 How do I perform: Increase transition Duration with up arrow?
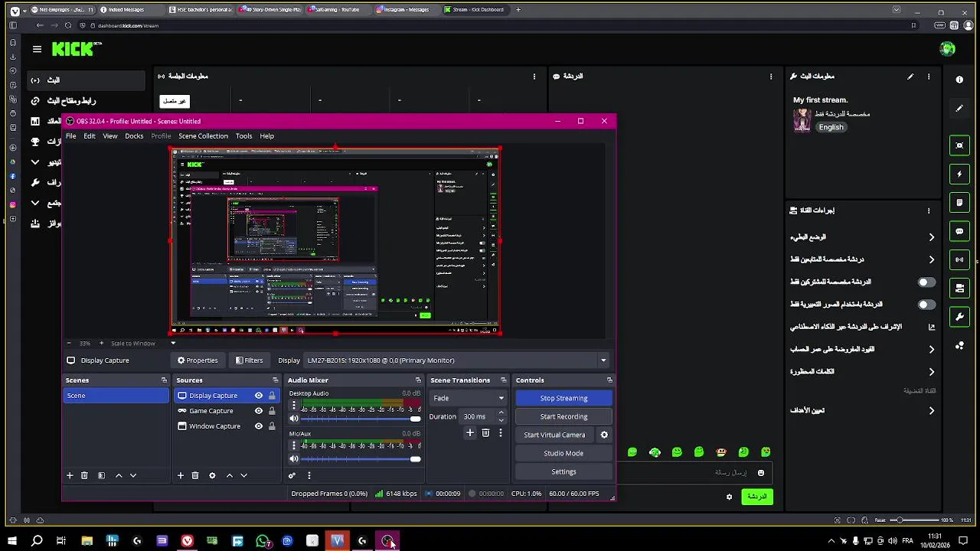[501, 413]
